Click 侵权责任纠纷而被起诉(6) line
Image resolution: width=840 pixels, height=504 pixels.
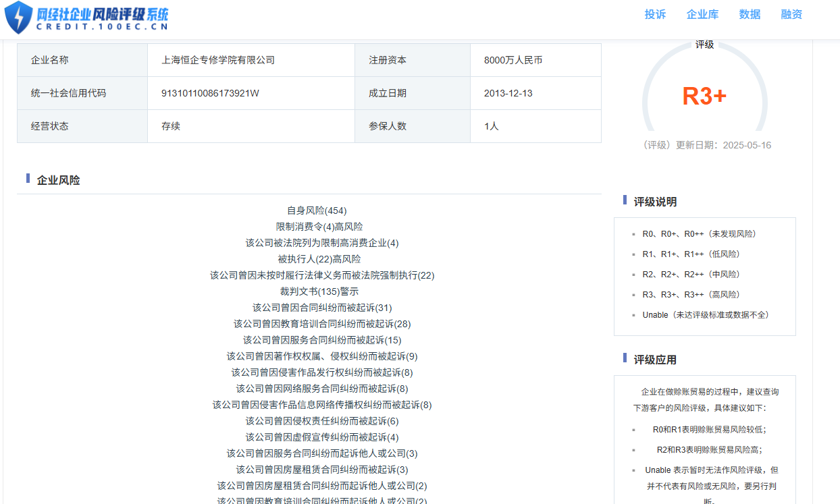pyautogui.click(x=322, y=421)
